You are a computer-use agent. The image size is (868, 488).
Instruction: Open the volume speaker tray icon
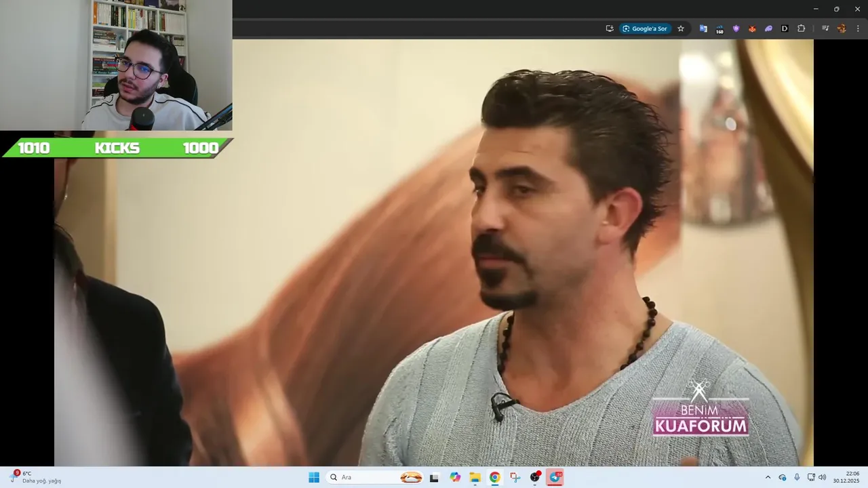pyautogui.click(x=823, y=477)
